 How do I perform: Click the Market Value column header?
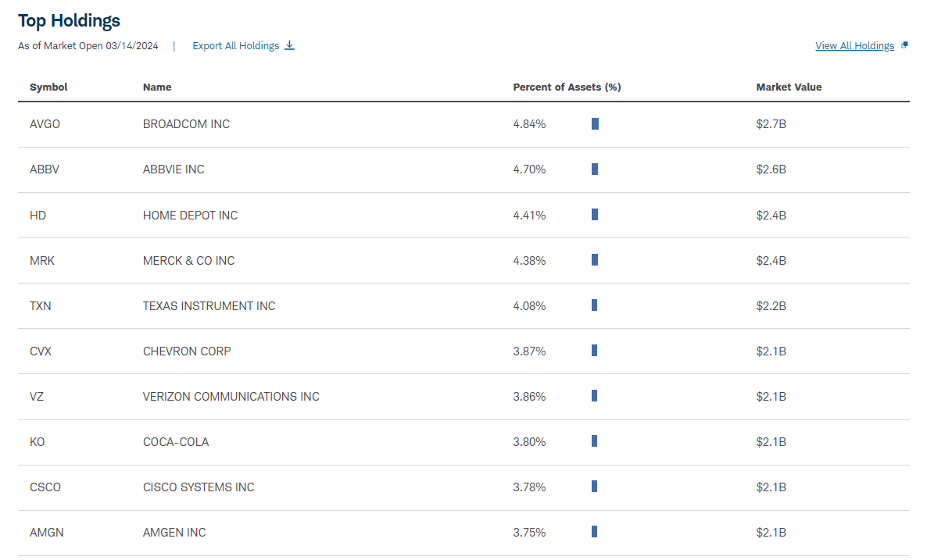point(789,87)
